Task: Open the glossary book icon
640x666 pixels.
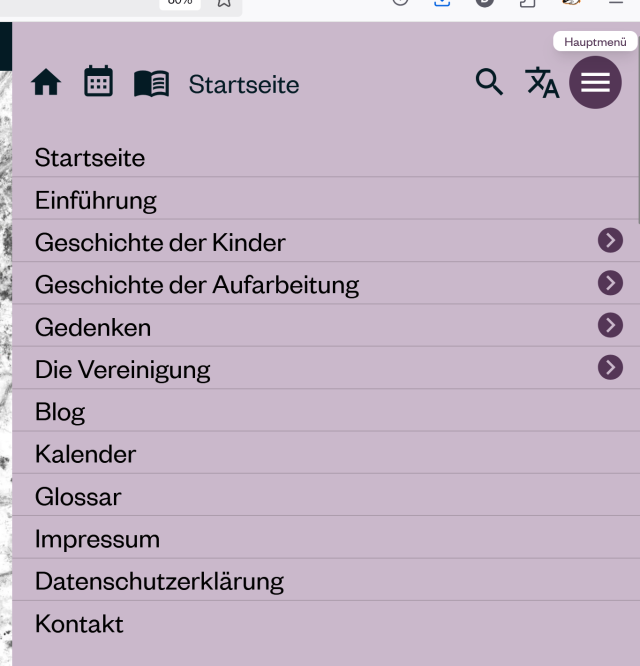Action: (x=152, y=84)
